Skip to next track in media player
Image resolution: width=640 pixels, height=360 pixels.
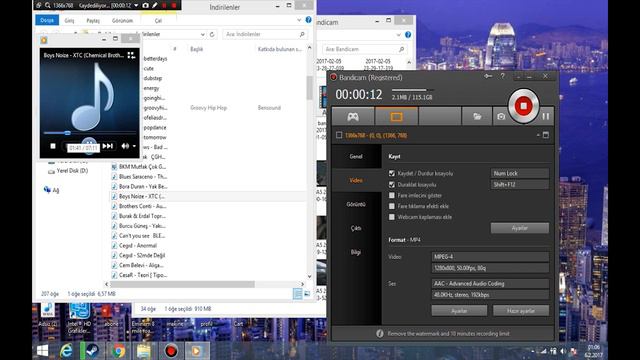(108, 146)
